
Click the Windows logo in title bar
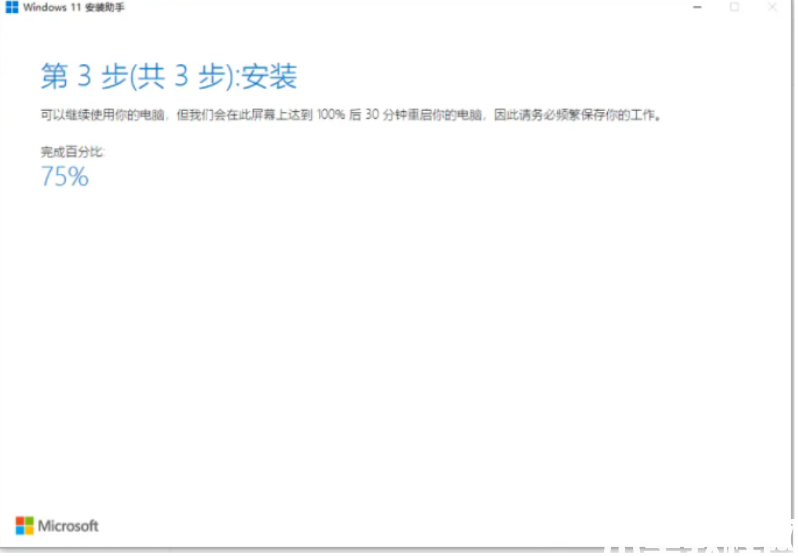pyautogui.click(x=12, y=7)
